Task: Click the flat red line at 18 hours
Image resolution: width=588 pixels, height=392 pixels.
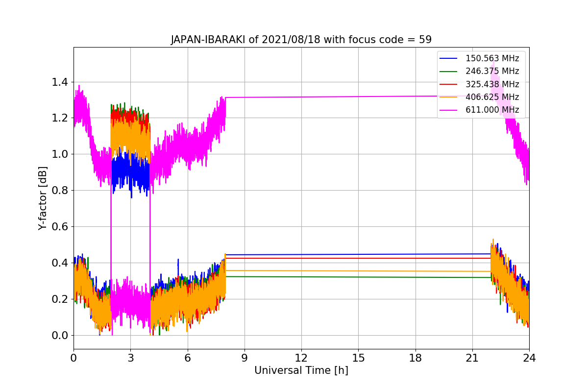Action: tap(415, 258)
